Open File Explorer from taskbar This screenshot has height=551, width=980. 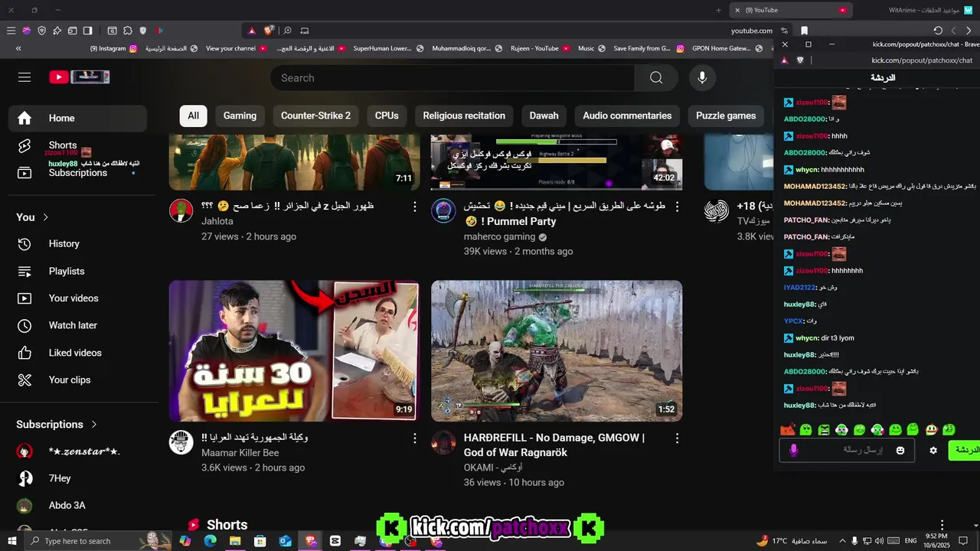pos(235,541)
